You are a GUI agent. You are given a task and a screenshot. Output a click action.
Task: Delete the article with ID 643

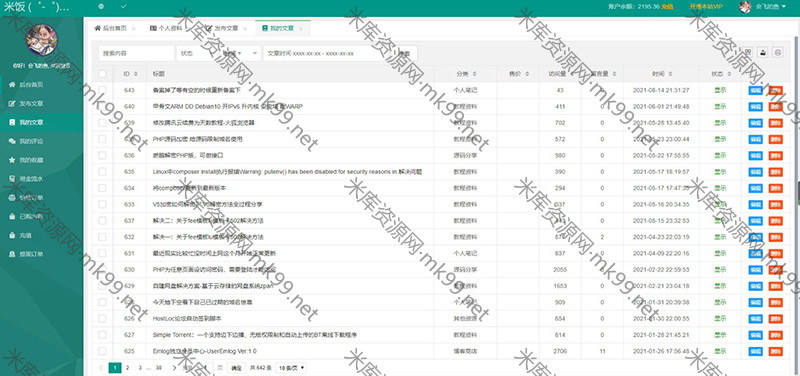(x=776, y=90)
